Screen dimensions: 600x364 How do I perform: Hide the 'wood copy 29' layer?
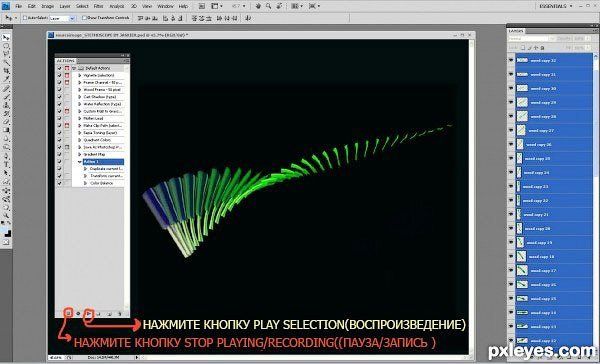tap(511, 102)
